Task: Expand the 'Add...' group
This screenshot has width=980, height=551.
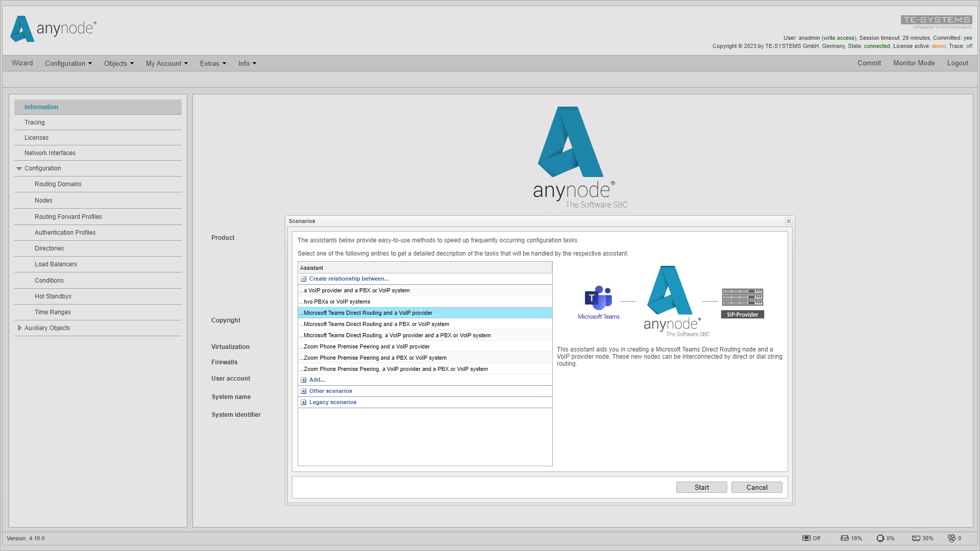Action: 304,380
